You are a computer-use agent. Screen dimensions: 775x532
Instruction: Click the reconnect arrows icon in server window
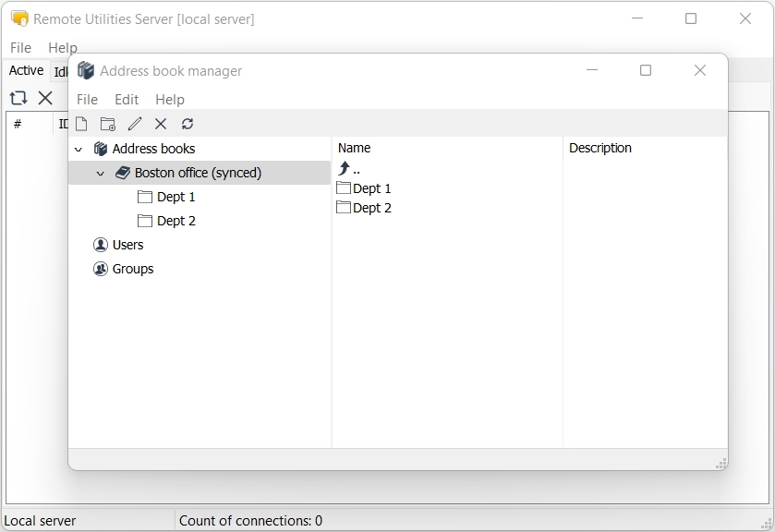tap(18, 98)
